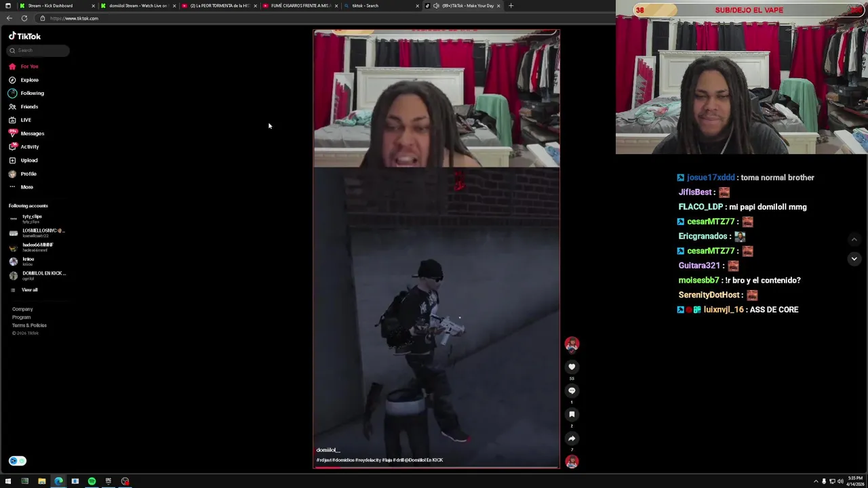
Task: Open the Activity notifications
Action: [x=24, y=146]
